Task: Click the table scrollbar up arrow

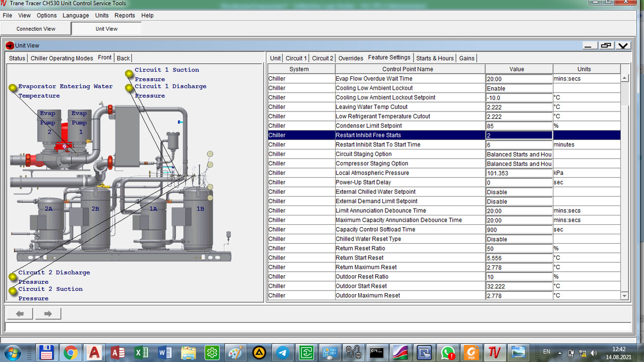Action: (624, 78)
